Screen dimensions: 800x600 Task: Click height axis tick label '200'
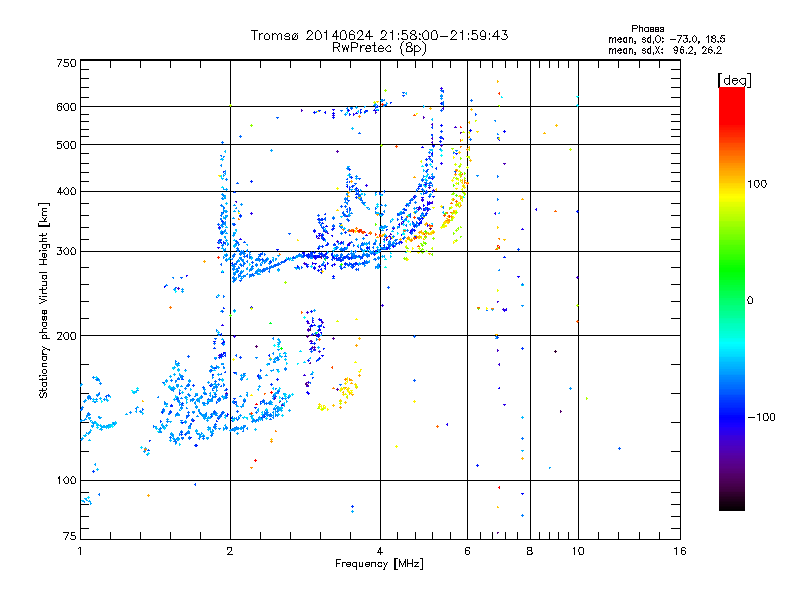click(x=66, y=336)
